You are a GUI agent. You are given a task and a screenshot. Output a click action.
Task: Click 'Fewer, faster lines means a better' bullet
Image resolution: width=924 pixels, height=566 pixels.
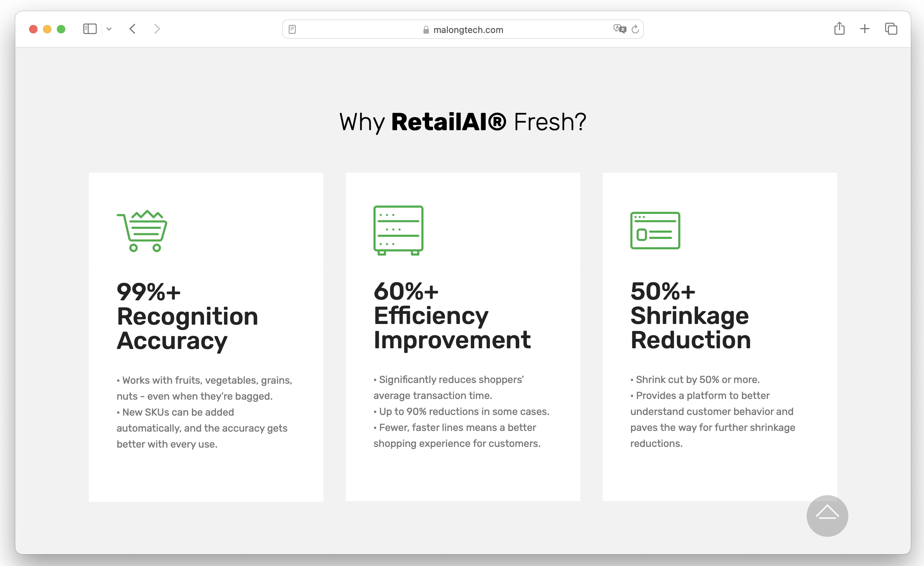(x=457, y=435)
